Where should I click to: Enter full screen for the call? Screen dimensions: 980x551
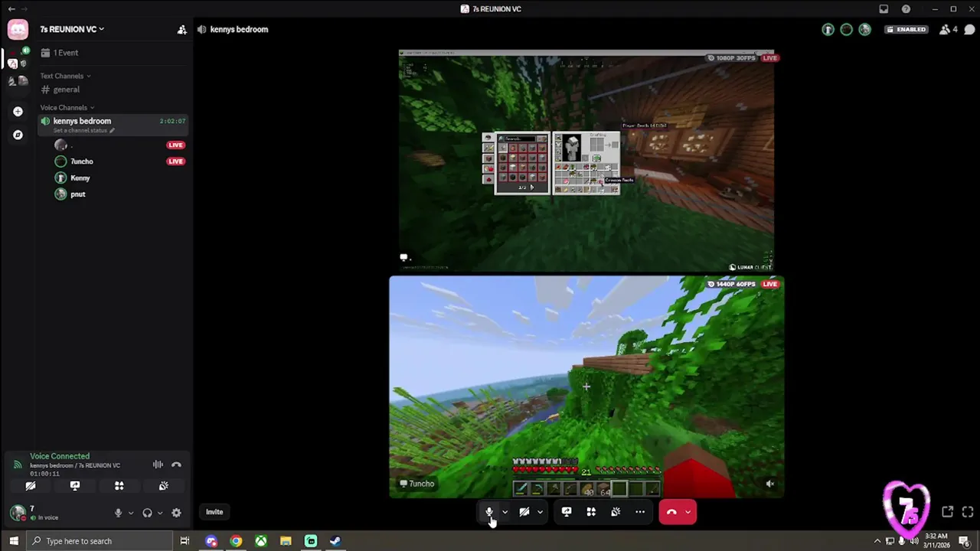tap(967, 512)
